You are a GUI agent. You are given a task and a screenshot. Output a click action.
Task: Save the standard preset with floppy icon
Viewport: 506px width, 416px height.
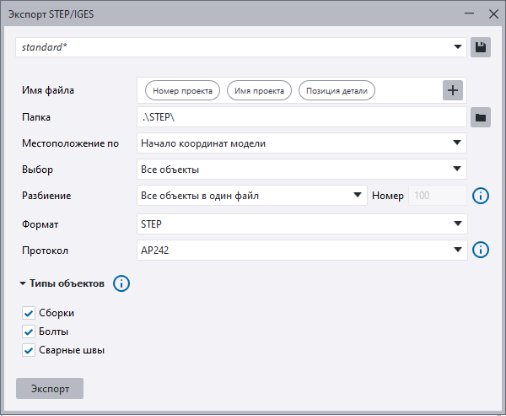pyautogui.click(x=480, y=47)
